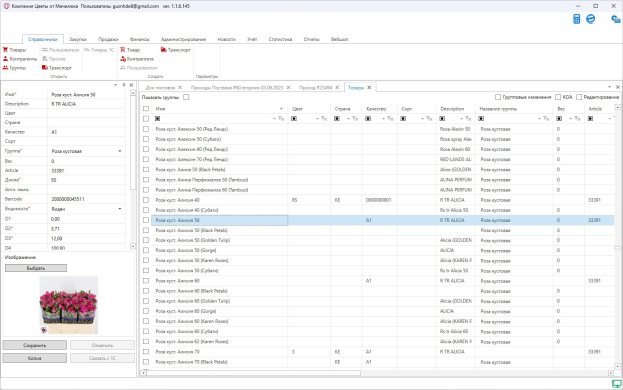Click the Сохранить button

click(35, 346)
